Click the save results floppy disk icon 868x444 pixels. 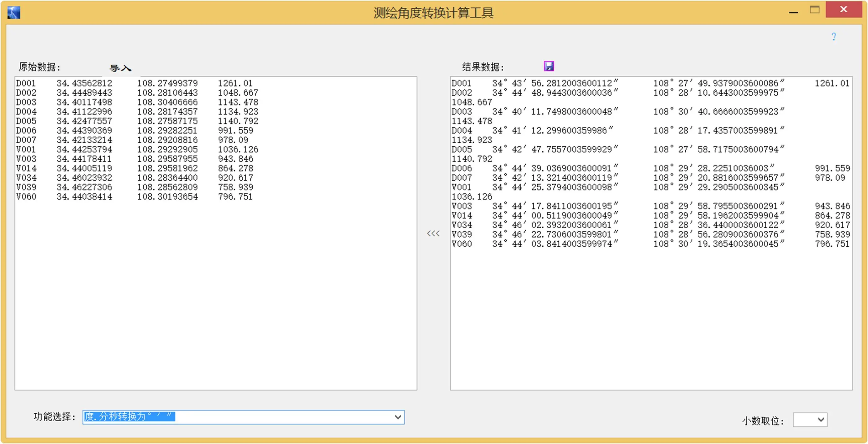tap(549, 66)
